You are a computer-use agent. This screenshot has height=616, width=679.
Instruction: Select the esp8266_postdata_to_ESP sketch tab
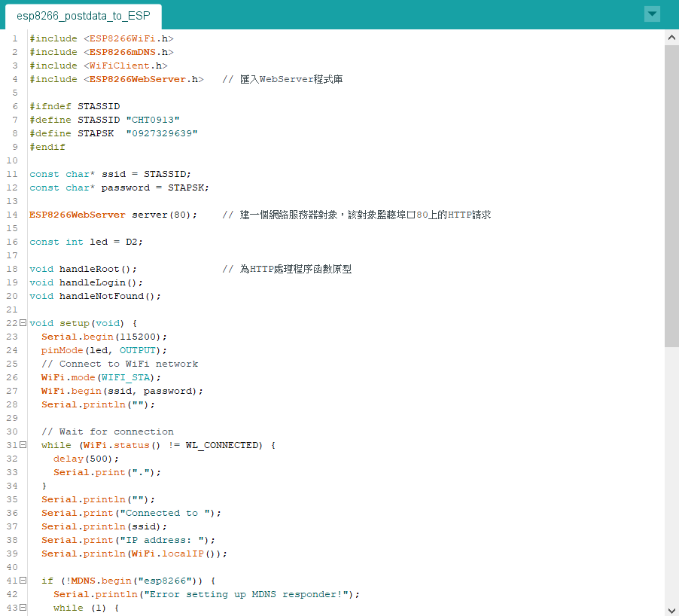tap(83, 15)
